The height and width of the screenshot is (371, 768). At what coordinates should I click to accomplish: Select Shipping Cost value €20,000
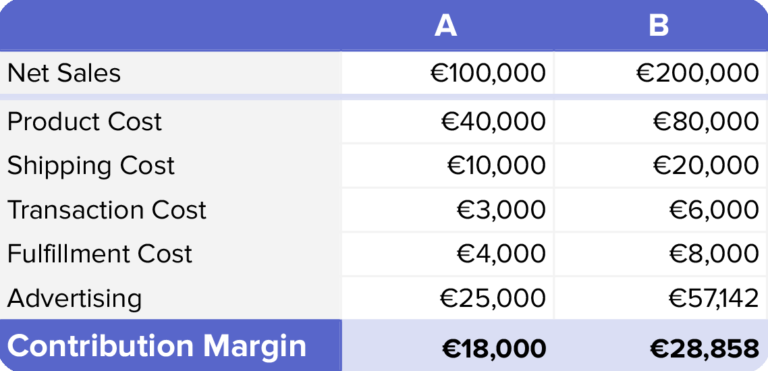coord(706,166)
